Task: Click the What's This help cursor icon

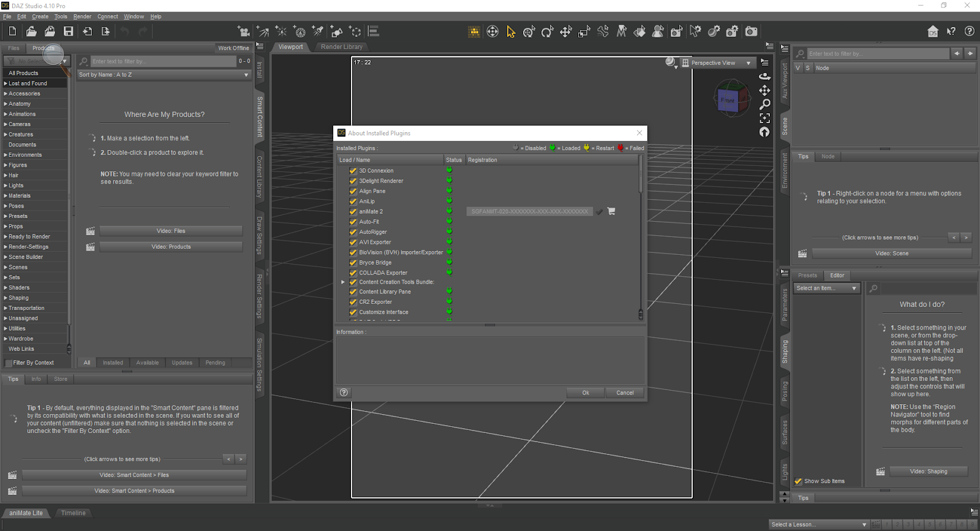Action: pyautogui.click(x=951, y=31)
